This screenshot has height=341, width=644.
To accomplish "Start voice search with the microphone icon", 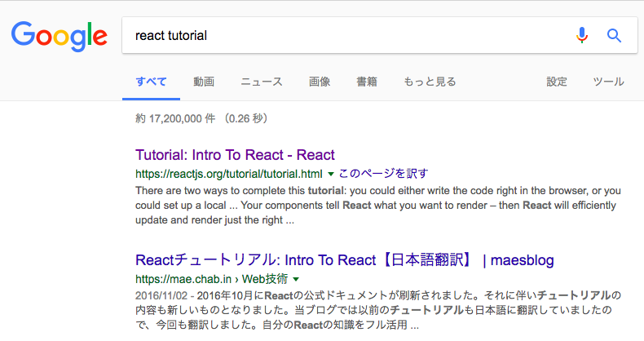I will pos(581,35).
